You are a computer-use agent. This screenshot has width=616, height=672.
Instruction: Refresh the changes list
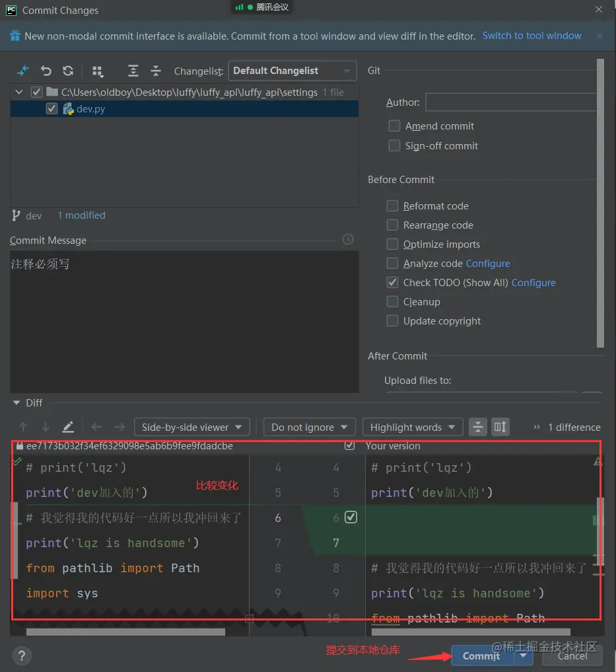(68, 71)
